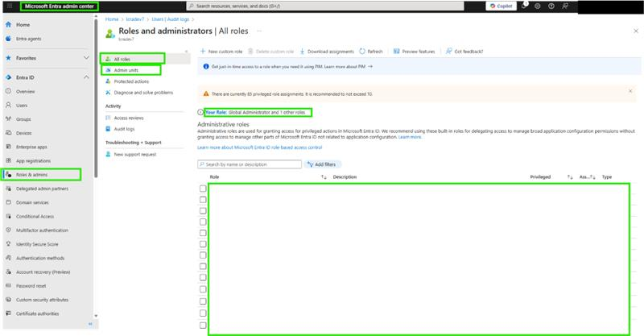Select Roles & admins in the sidebar
Screen dimensions: 644x336
click(x=31, y=175)
